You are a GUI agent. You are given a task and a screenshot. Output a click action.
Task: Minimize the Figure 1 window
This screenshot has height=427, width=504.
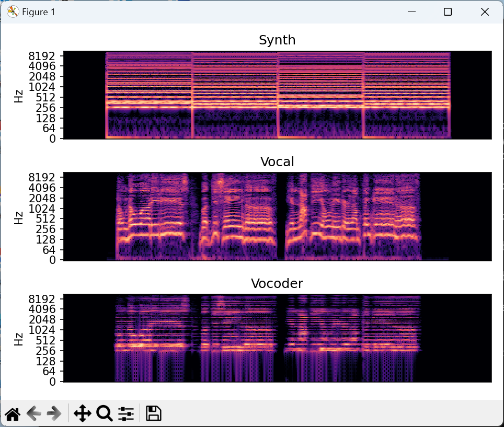click(412, 12)
